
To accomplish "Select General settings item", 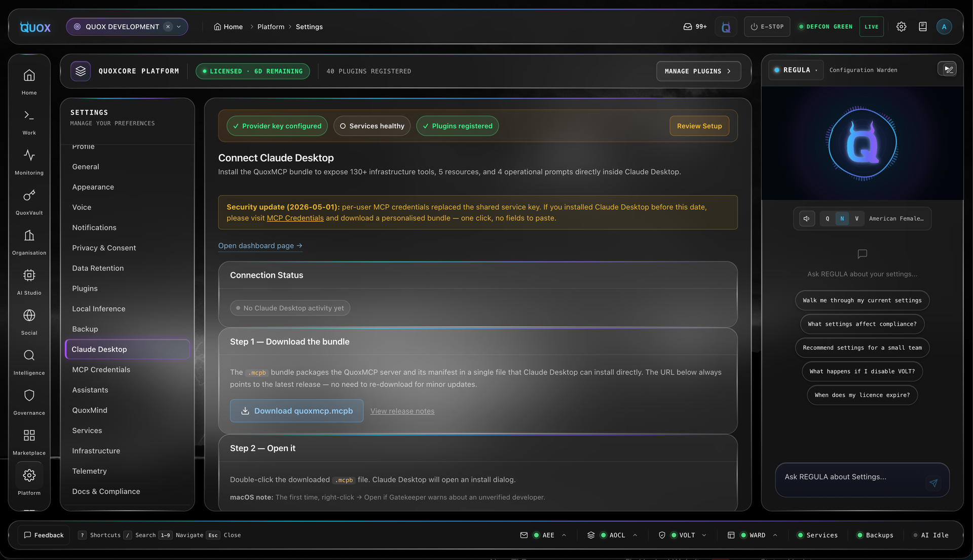I will coord(127,167).
